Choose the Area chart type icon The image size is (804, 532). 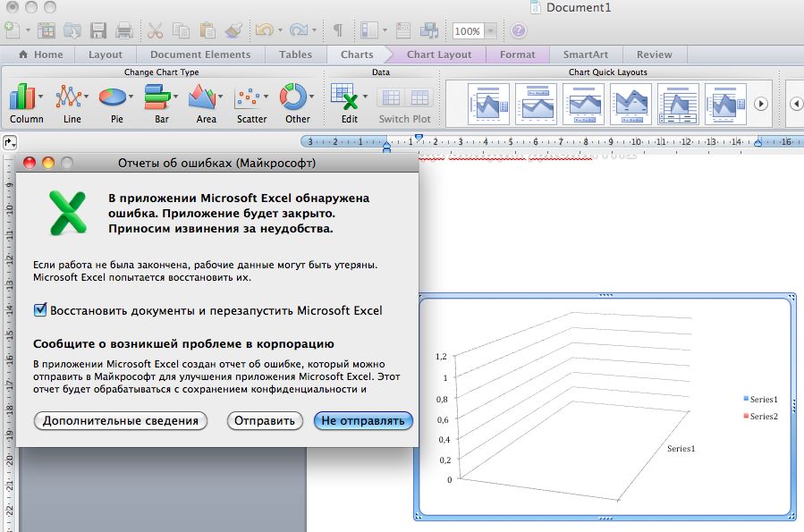[203, 97]
